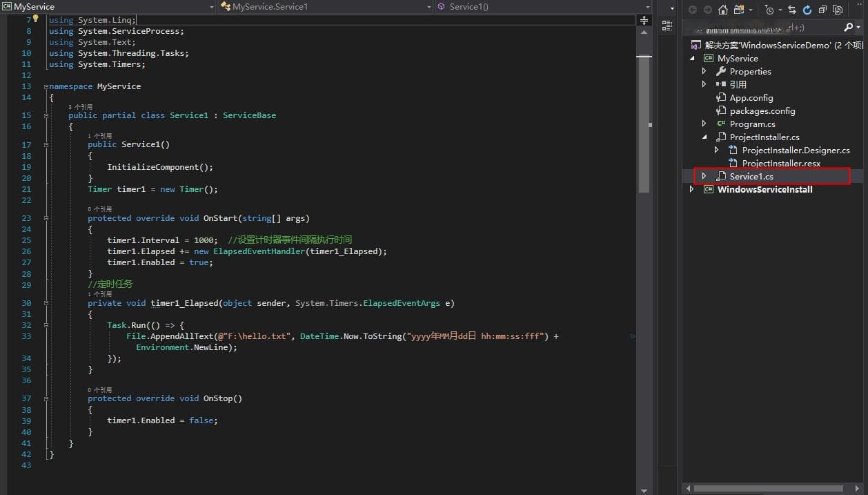Expand the 引用 references node

[704, 84]
